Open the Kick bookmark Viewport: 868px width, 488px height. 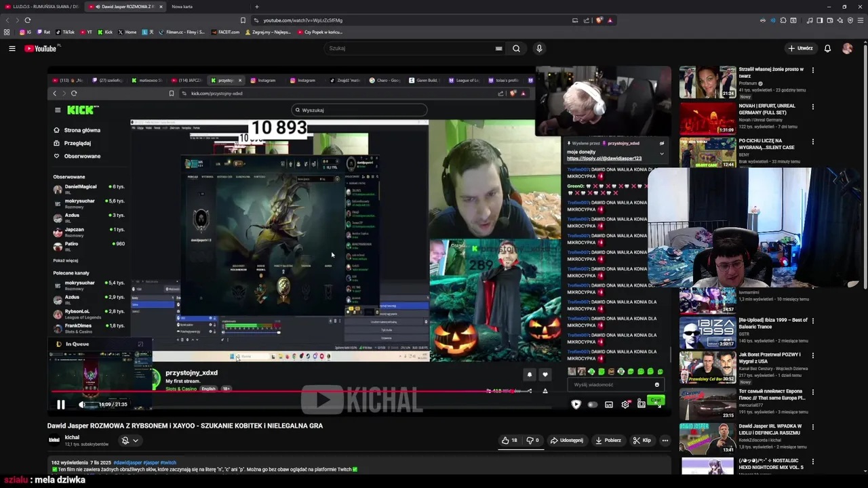[105, 32]
